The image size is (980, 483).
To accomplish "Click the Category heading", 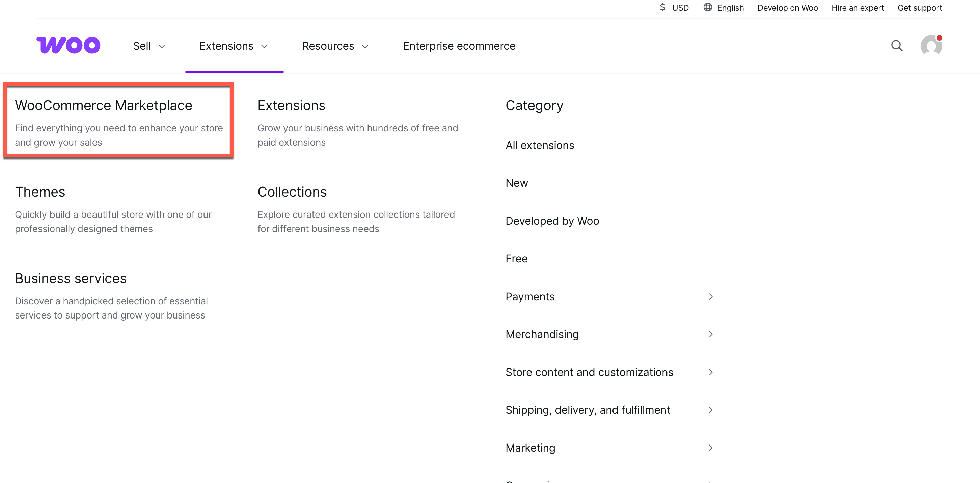I will tap(534, 105).
